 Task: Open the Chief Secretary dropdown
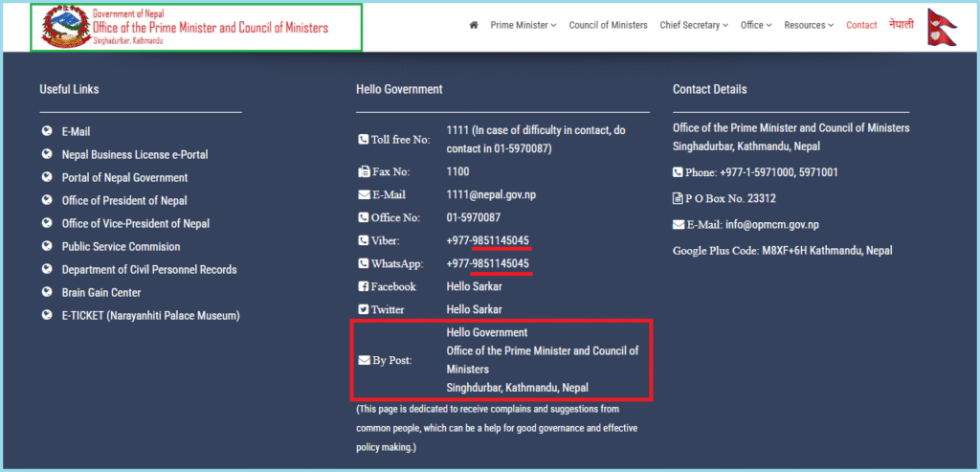(x=694, y=25)
